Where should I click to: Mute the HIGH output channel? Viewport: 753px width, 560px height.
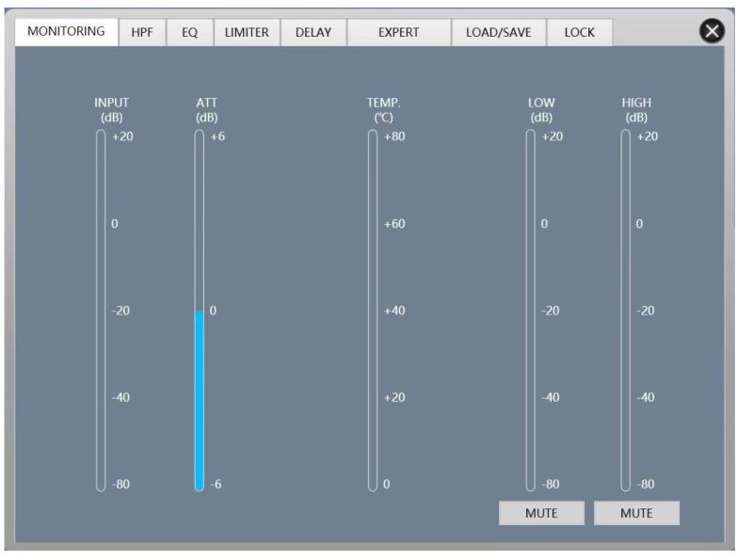(x=636, y=513)
